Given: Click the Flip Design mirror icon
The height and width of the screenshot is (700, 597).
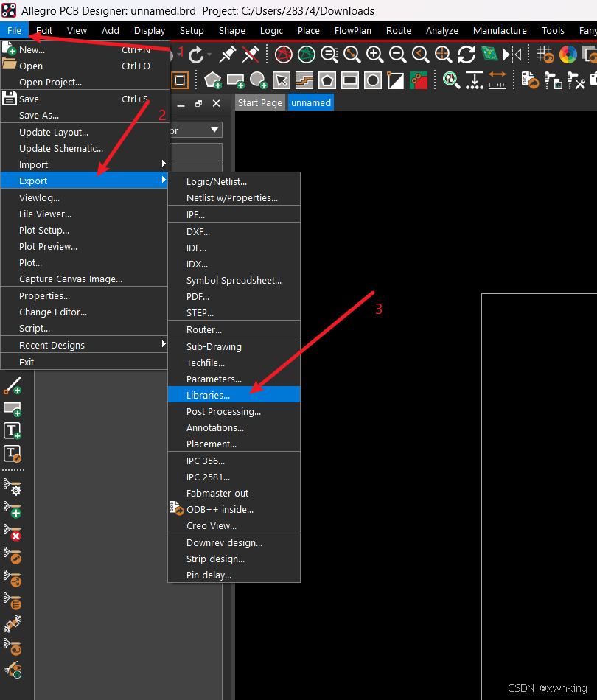Looking at the screenshot, I should tap(512, 55).
